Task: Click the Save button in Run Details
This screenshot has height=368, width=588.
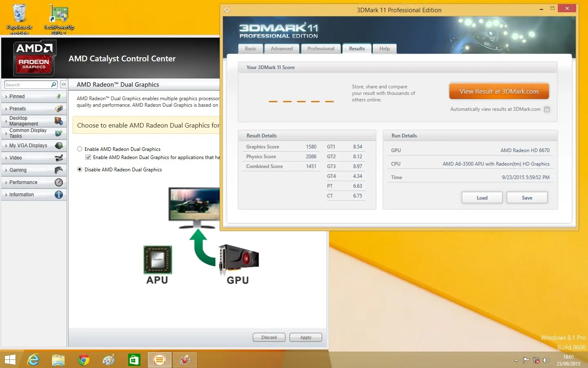Action: 527,198
